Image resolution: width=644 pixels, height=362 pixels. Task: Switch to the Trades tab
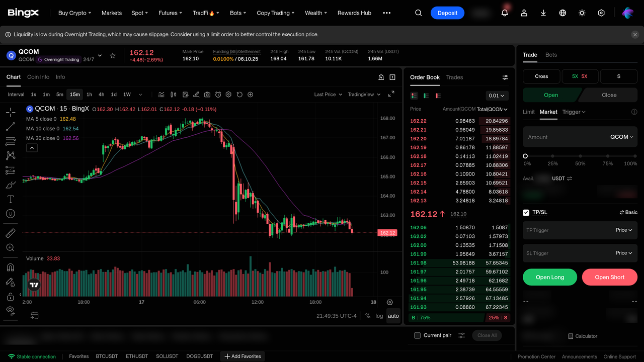454,77
